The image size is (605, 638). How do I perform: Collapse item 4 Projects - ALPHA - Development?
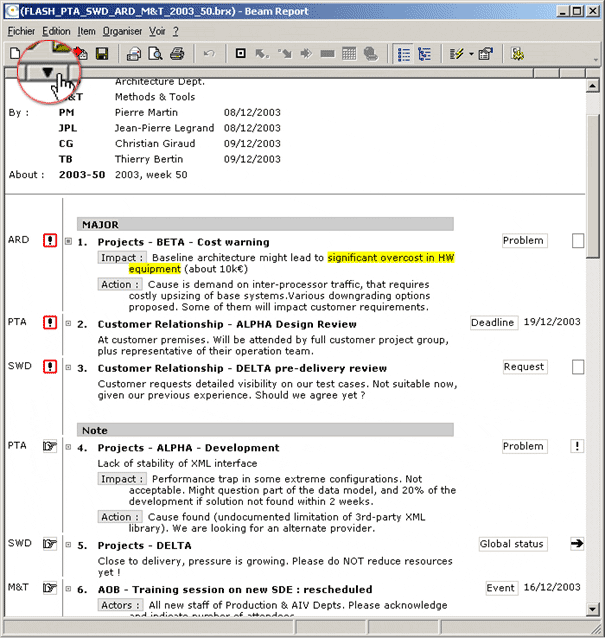[68, 447]
